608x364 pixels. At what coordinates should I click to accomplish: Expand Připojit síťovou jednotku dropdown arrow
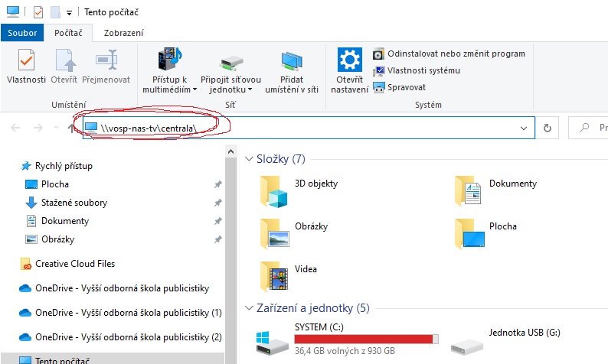(x=250, y=89)
